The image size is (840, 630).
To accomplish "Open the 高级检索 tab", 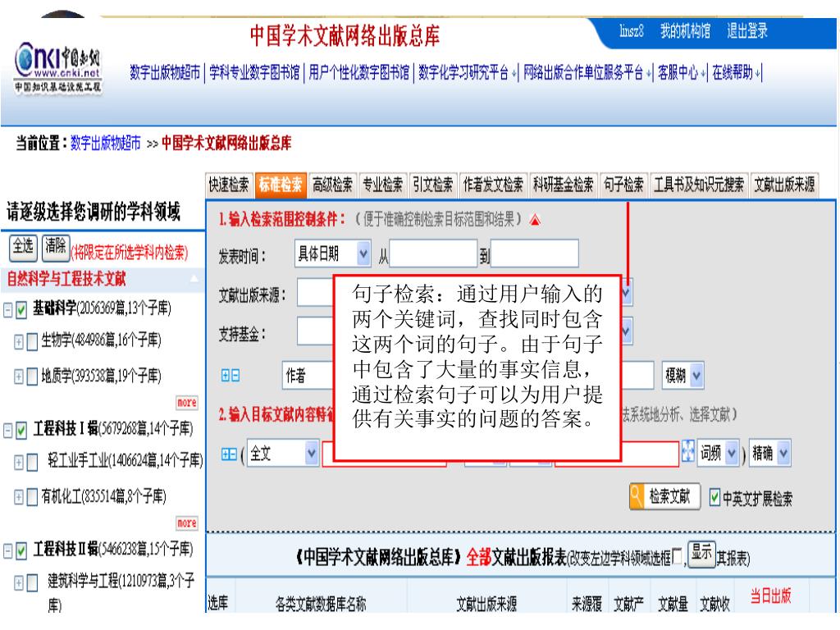I will tap(333, 185).
